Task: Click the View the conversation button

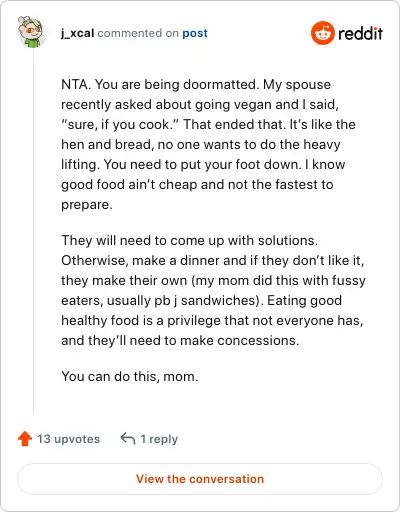Action: tap(200, 479)
